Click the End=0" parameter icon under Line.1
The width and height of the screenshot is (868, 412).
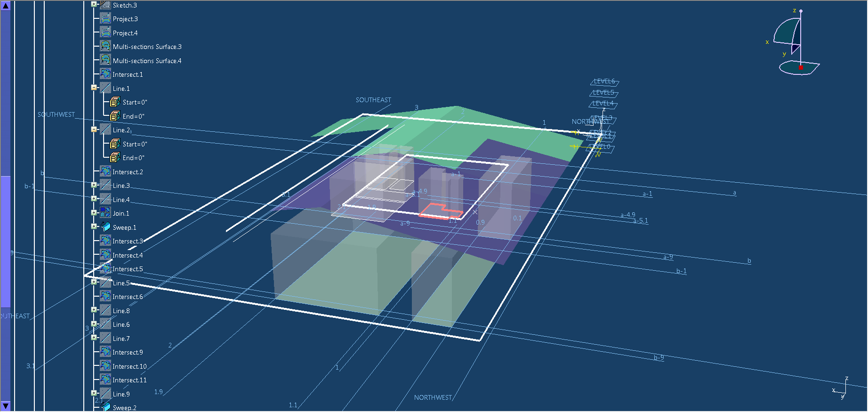pos(115,116)
